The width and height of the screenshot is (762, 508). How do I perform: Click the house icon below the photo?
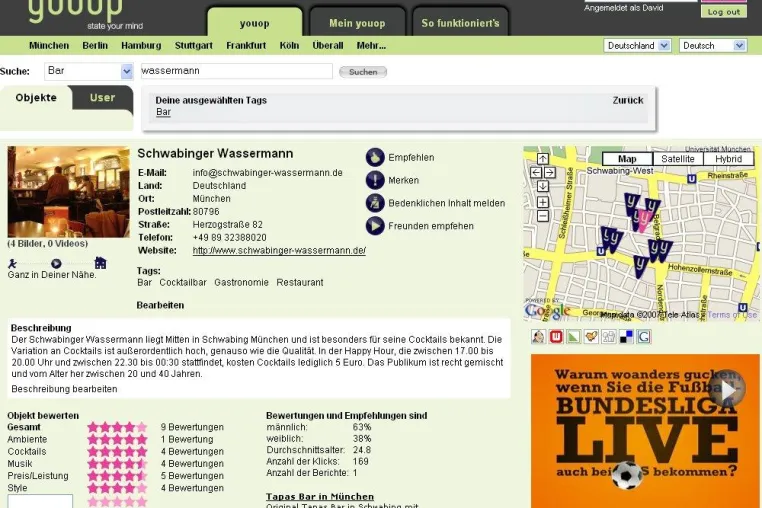tap(100, 263)
